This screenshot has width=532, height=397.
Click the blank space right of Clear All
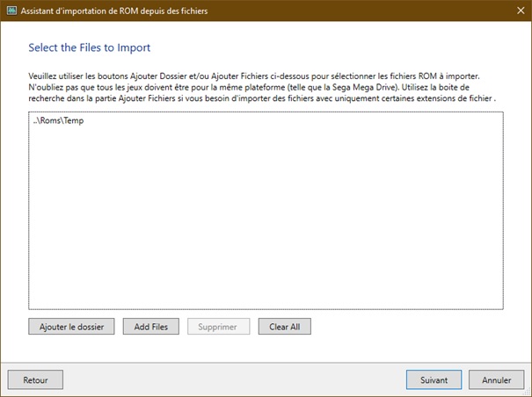coord(404,327)
